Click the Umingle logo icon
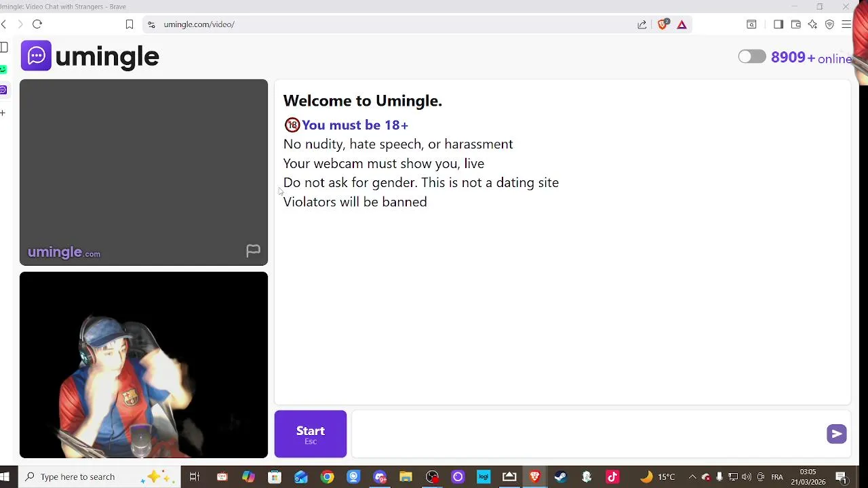Viewport: 868px width, 488px height. tap(36, 56)
